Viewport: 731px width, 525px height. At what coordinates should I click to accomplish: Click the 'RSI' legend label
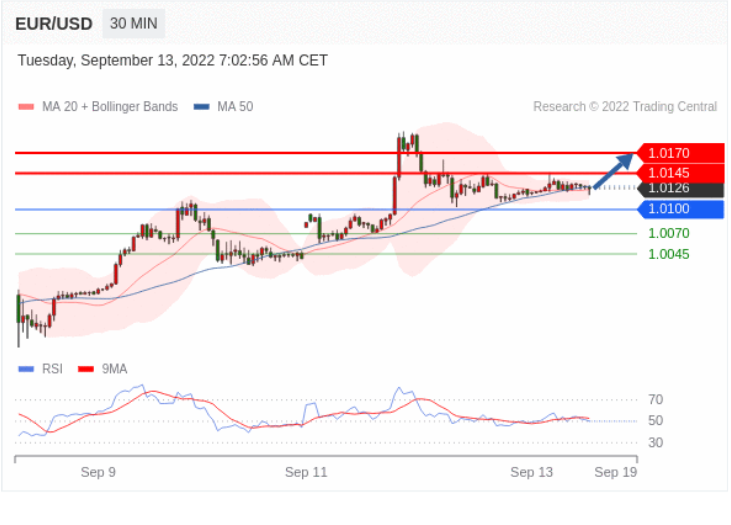point(52,369)
